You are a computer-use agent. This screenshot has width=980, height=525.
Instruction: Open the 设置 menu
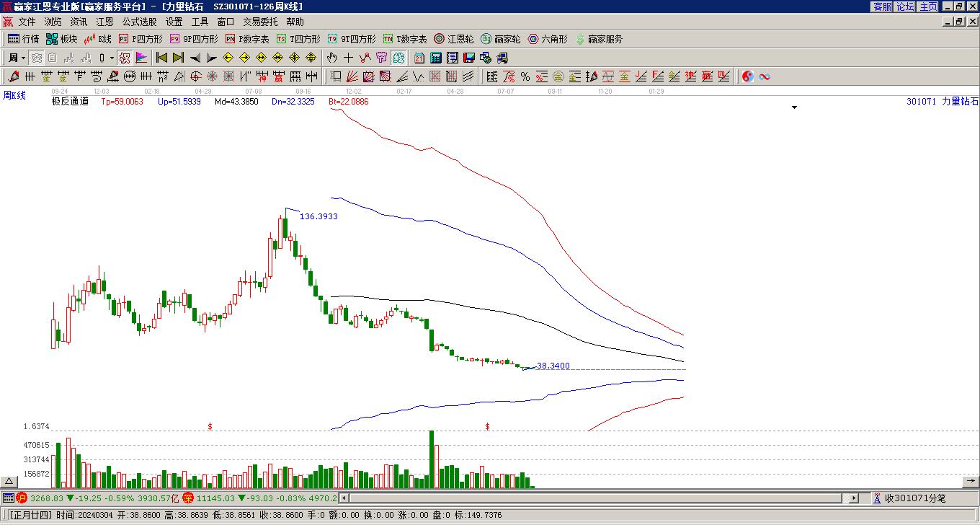click(x=174, y=22)
